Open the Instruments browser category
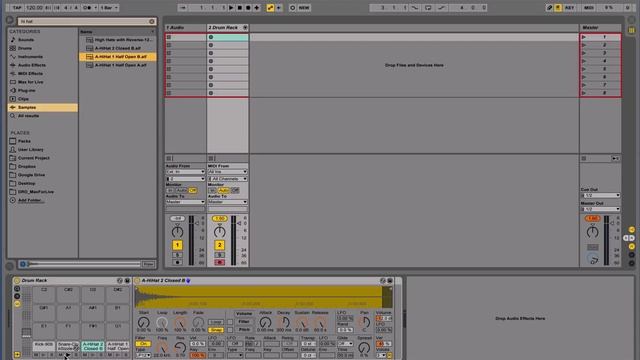Viewport: 640px width, 360px height. 30,57
